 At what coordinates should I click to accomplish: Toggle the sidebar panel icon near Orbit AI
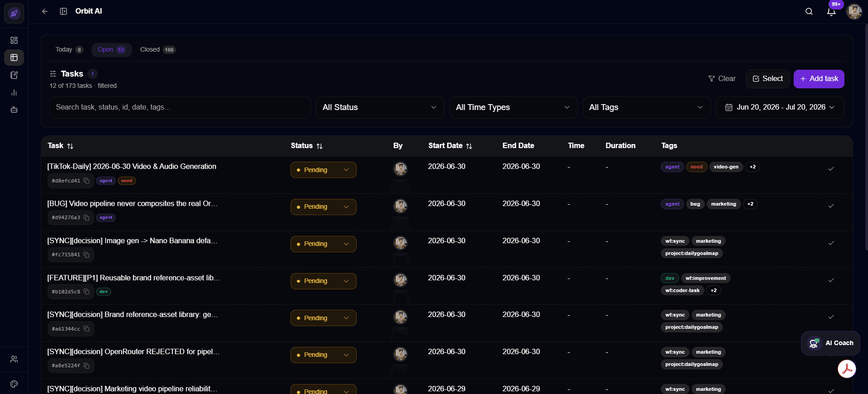63,11
